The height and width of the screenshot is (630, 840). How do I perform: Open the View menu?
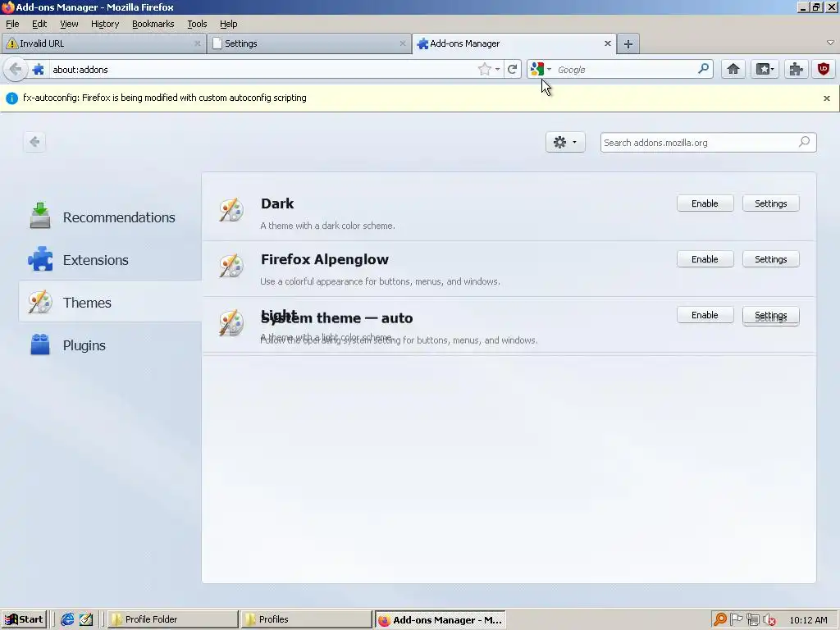pyautogui.click(x=69, y=24)
